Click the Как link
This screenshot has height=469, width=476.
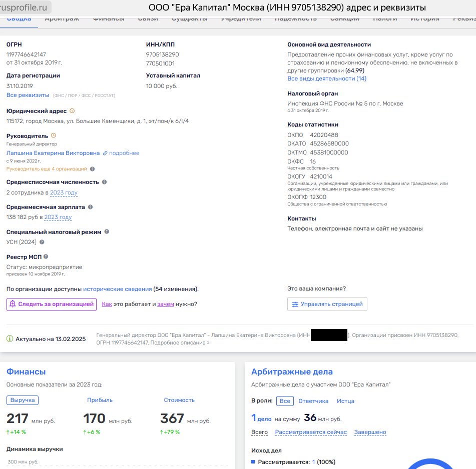click(x=107, y=304)
